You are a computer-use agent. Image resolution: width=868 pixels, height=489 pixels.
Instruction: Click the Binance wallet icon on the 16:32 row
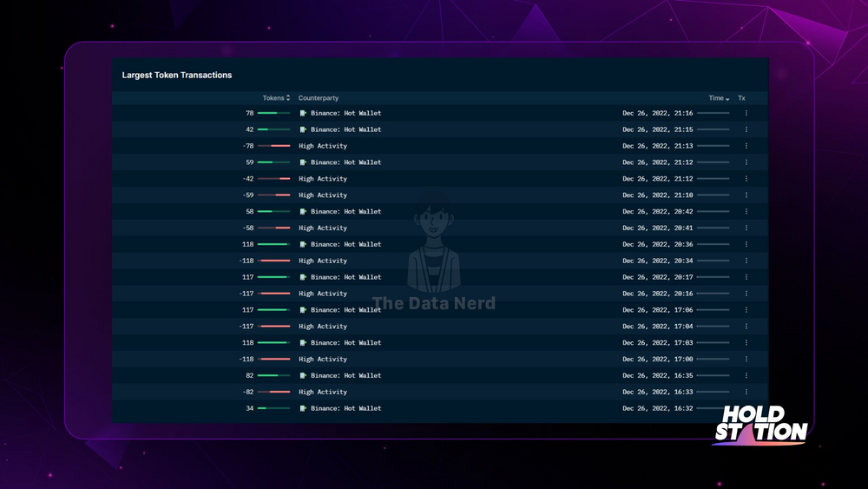click(303, 408)
